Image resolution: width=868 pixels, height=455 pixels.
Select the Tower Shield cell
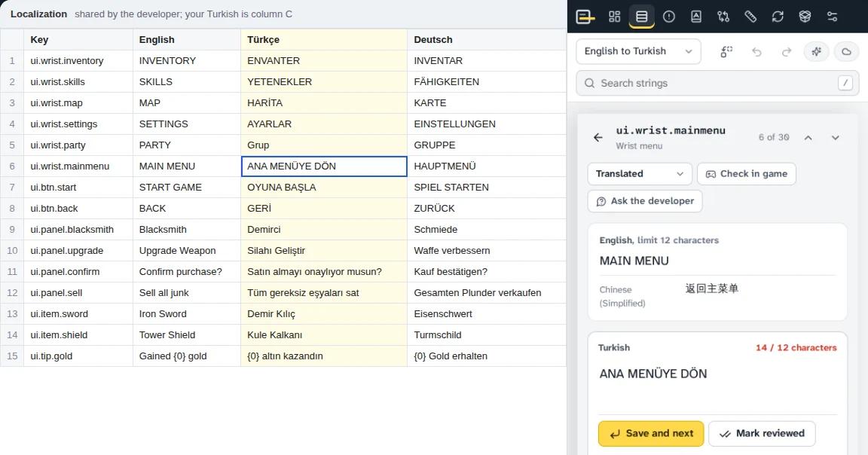187,335
